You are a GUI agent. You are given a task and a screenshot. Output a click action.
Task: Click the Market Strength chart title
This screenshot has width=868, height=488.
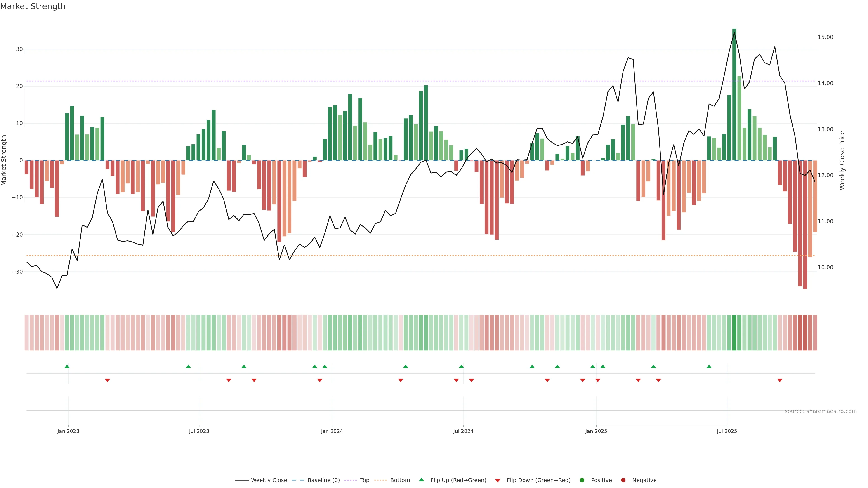pos(33,6)
